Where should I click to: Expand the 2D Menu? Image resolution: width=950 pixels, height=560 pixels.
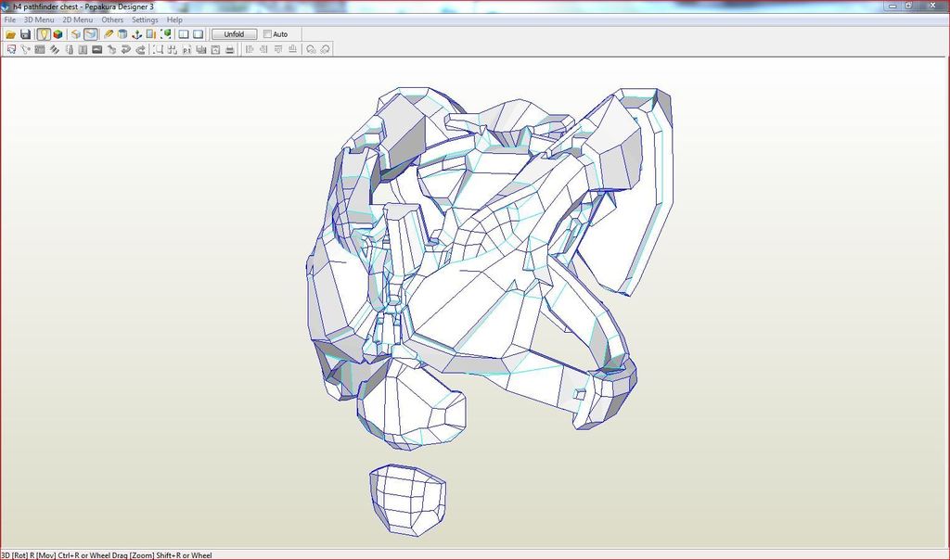pyautogui.click(x=77, y=19)
